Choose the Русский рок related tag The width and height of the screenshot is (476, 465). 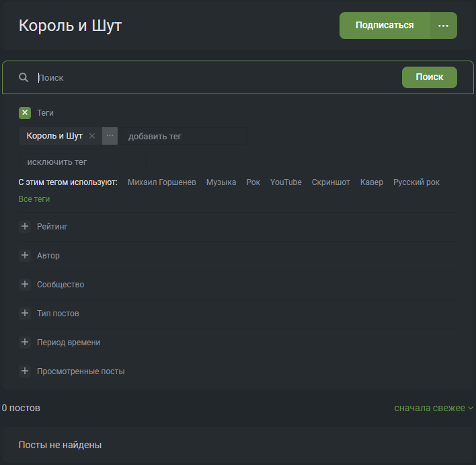pyautogui.click(x=416, y=182)
